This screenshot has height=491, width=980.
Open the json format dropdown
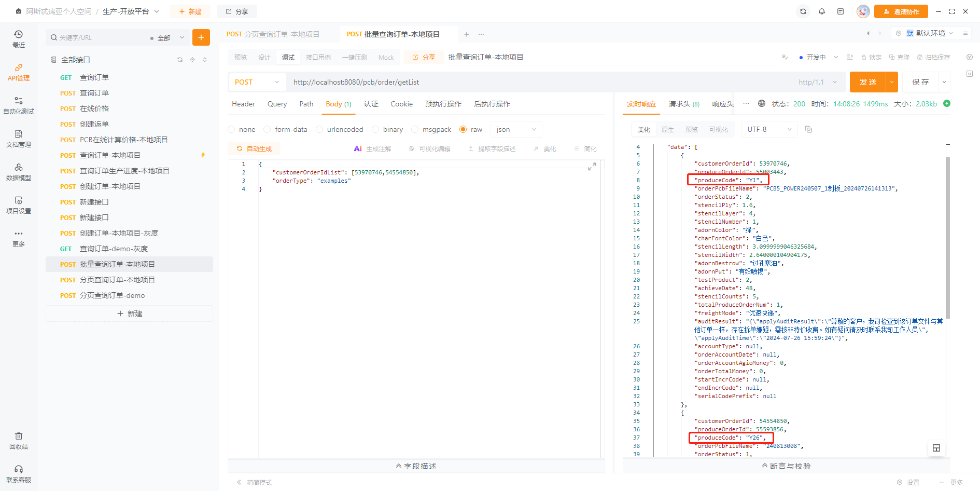(x=516, y=129)
